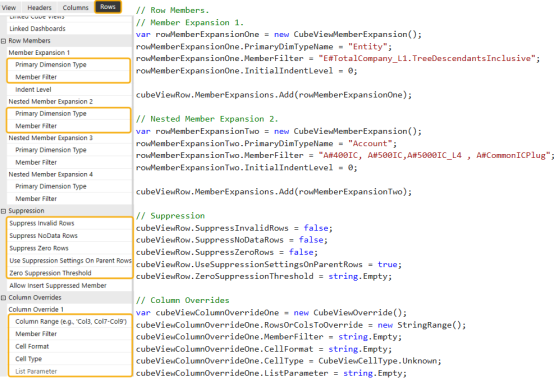The width and height of the screenshot is (554, 378).
Task: Select Primary Dimension Type under Member Expansion 1
Action: click(69, 65)
